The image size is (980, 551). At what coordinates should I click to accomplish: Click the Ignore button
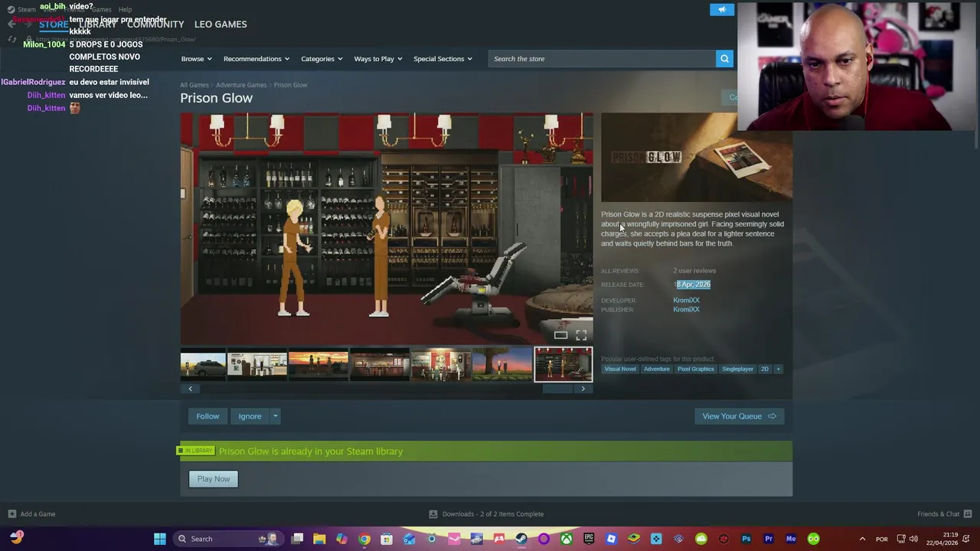pyautogui.click(x=250, y=416)
